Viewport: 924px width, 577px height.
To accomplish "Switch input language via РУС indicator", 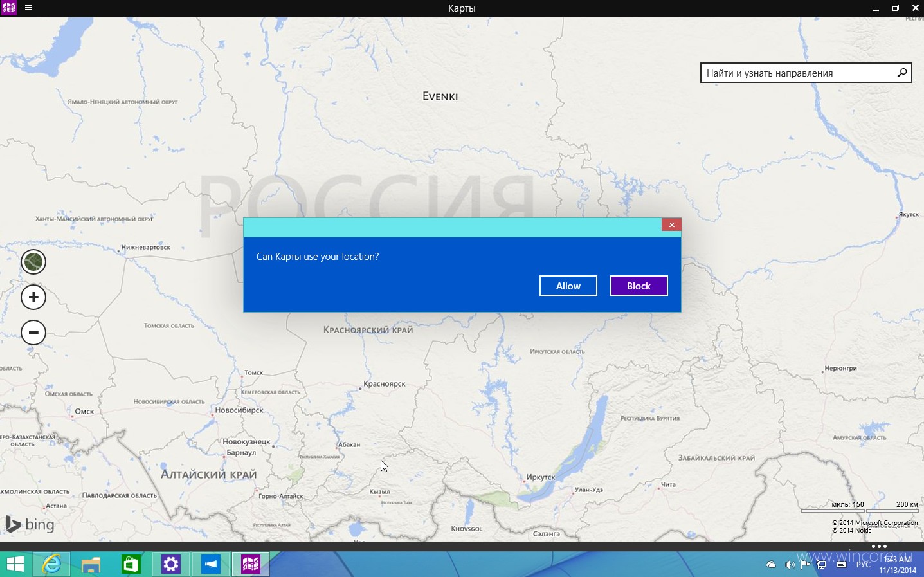I will pyautogui.click(x=864, y=565).
